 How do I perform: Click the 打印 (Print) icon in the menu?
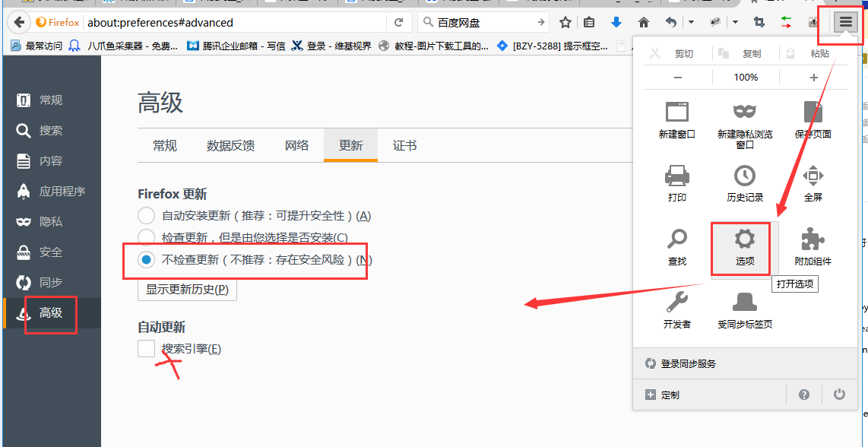coord(677,180)
